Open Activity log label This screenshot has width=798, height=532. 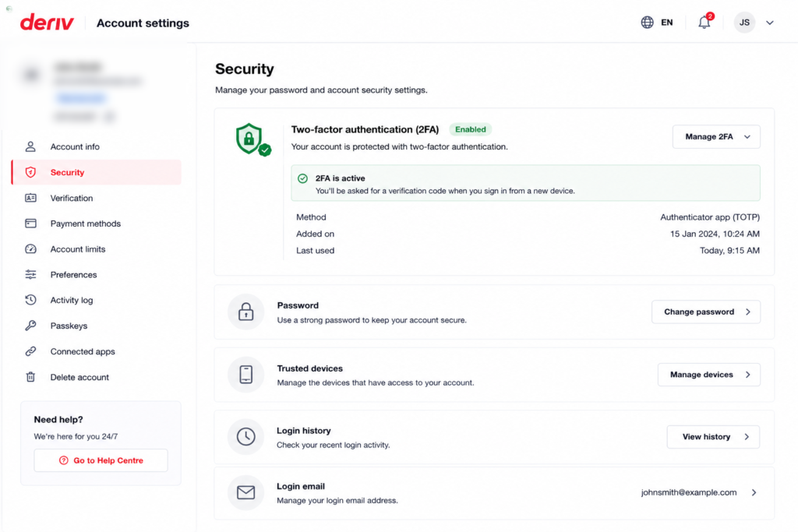pos(71,300)
